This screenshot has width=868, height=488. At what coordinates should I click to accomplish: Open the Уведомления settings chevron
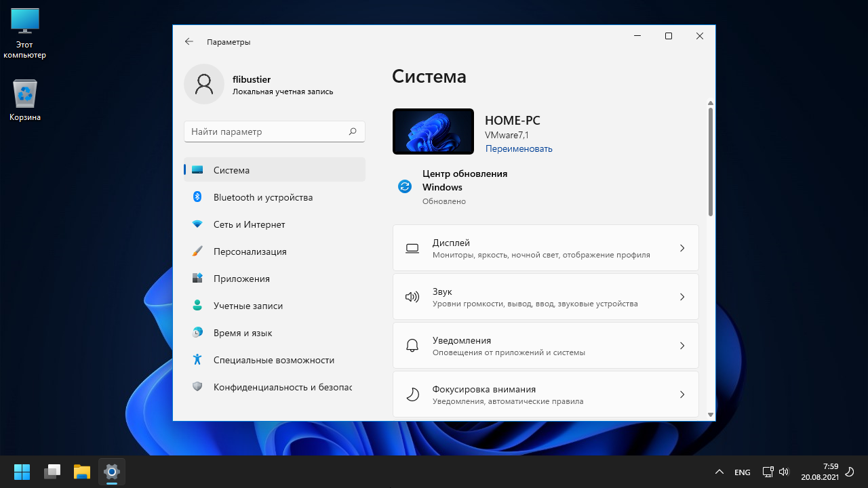682,346
